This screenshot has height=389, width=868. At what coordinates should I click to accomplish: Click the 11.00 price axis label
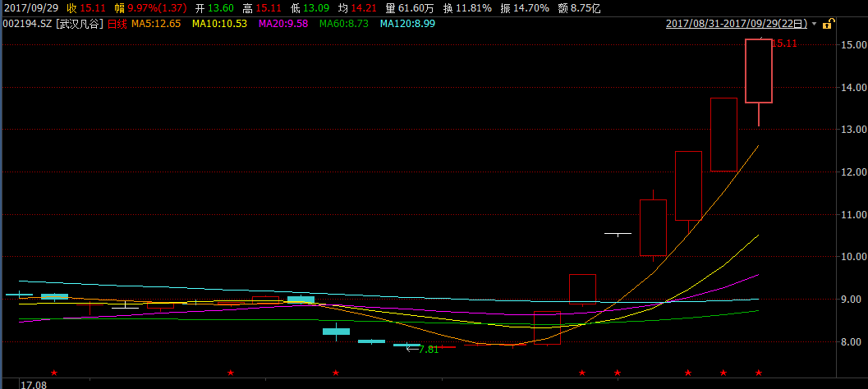852,214
